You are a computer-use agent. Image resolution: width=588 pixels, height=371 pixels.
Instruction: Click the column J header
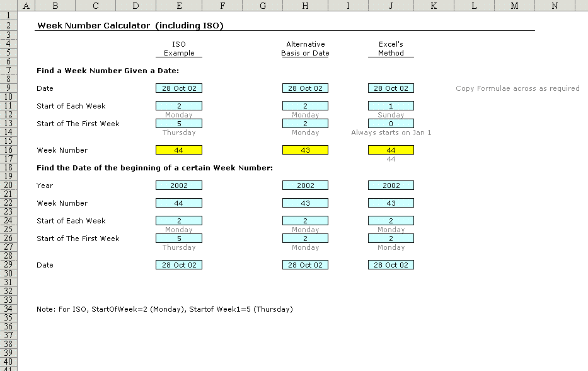391,6
